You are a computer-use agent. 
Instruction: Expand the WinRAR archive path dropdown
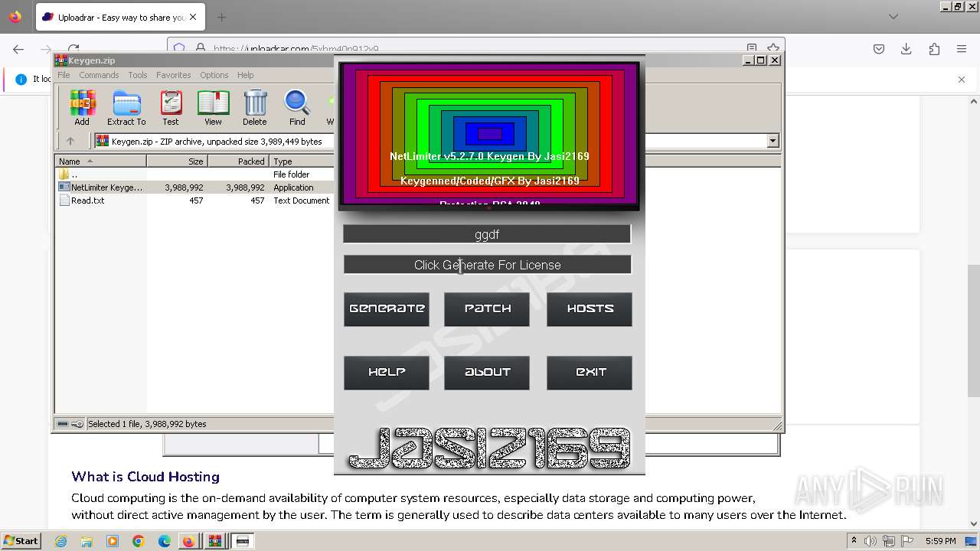pyautogui.click(x=773, y=141)
